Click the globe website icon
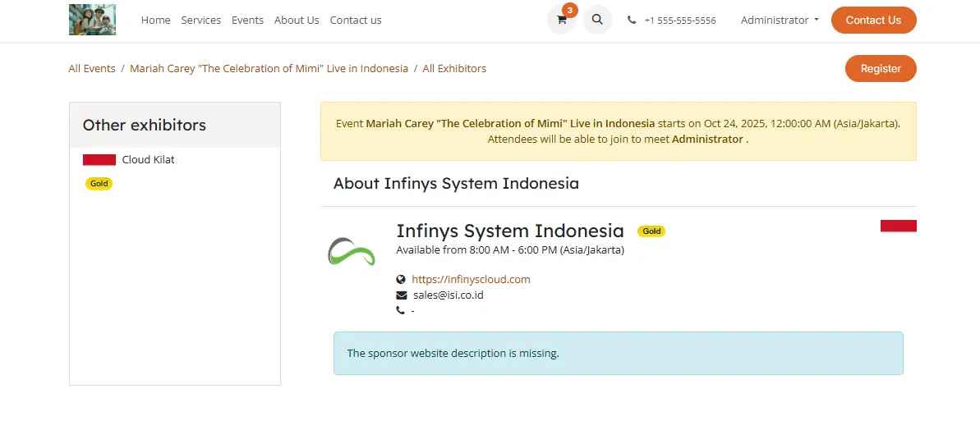Image resolution: width=980 pixels, height=430 pixels. pos(401,279)
